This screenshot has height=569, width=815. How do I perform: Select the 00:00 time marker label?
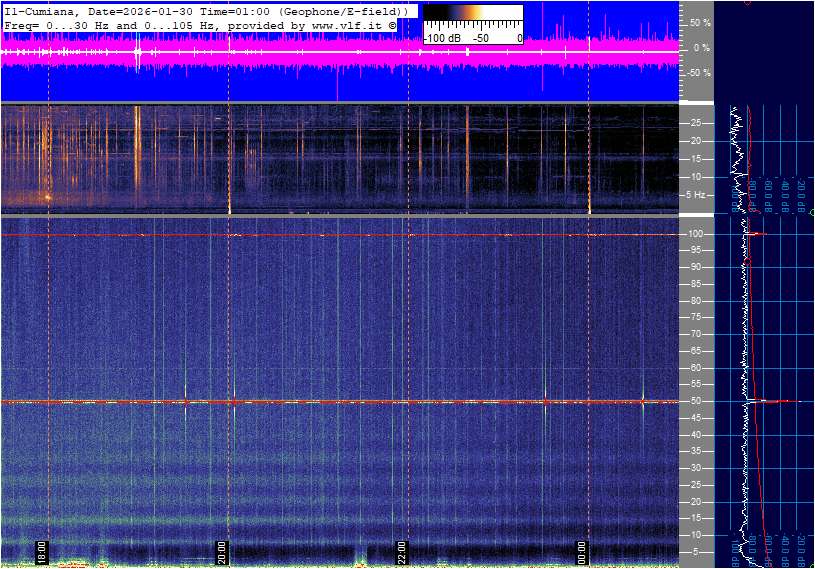pos(582,552)
